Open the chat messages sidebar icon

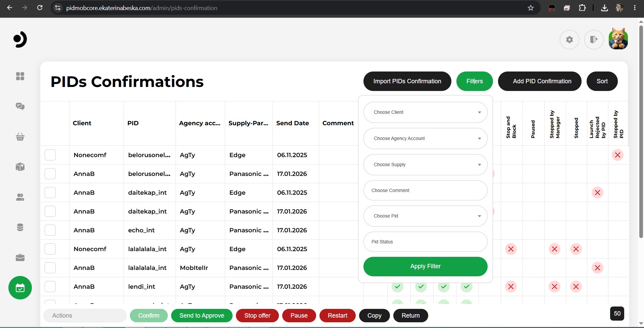point(20,106)
